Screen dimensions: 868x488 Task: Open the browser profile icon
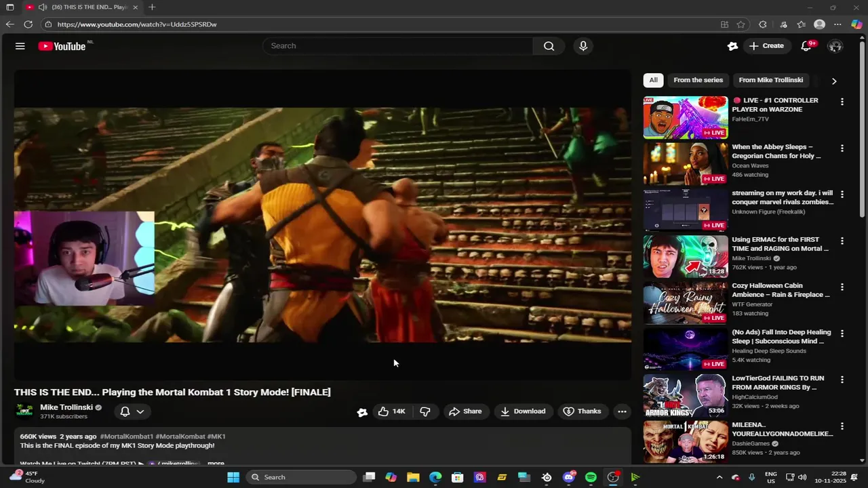[x=819, y=24]
